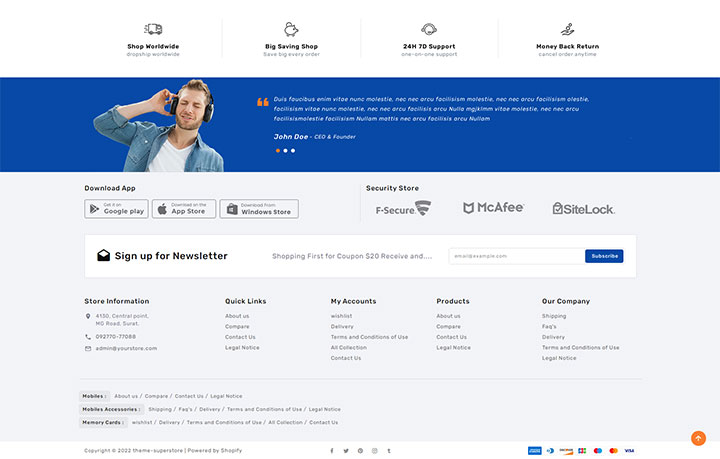Open the Twitter social icon in footer
Screen dimensions: 720x459
coord(346,451)
